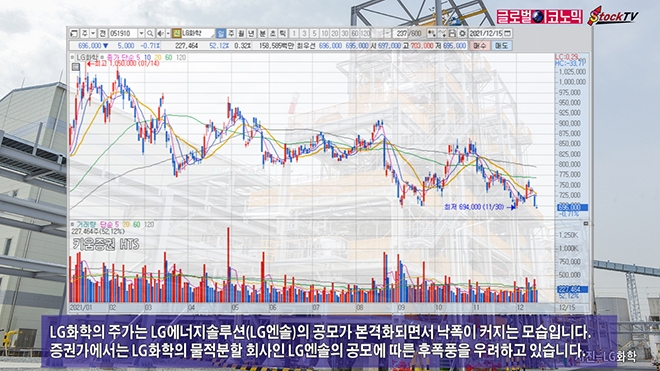Toggle the weekly (주) chart period
Viewport: 660px width, 371px height.
tap(231, 33)
